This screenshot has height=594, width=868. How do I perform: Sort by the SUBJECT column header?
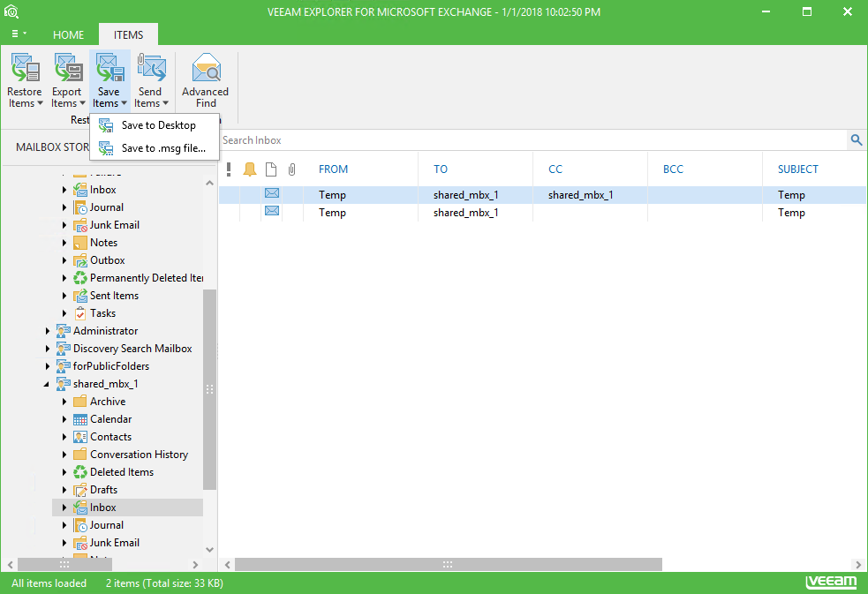click(797, 169)
